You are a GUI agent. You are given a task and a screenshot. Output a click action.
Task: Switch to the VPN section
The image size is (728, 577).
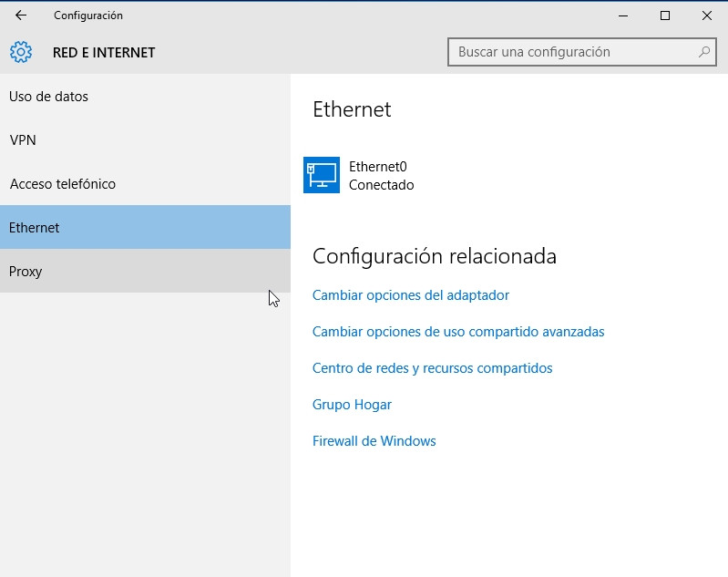(x=23, y=140)
